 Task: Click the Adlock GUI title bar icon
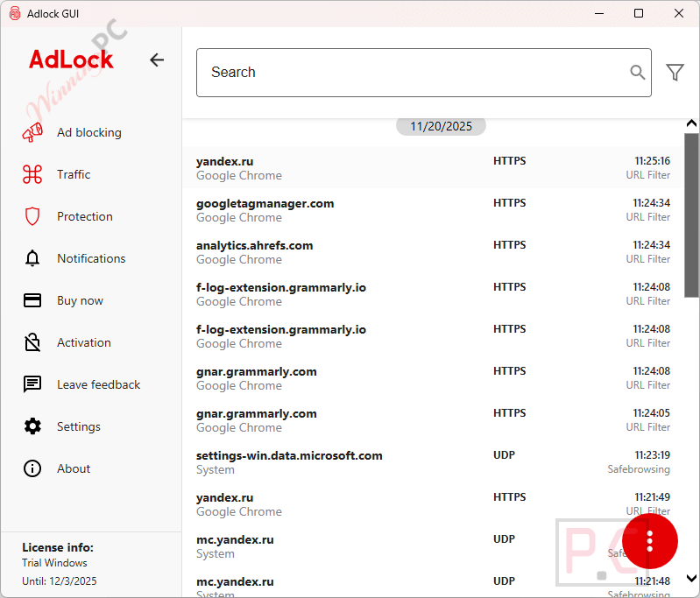pyautogui.click(x=15, y=13)
